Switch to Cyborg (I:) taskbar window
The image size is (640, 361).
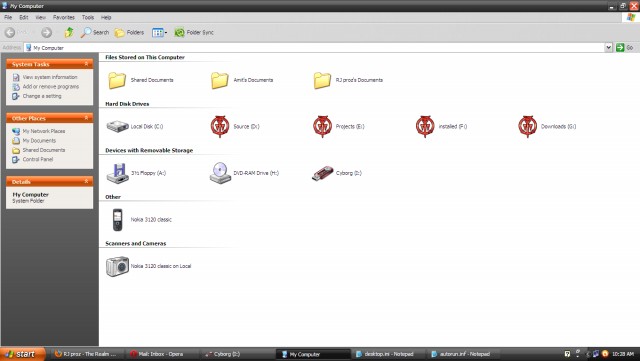[235, 354]
